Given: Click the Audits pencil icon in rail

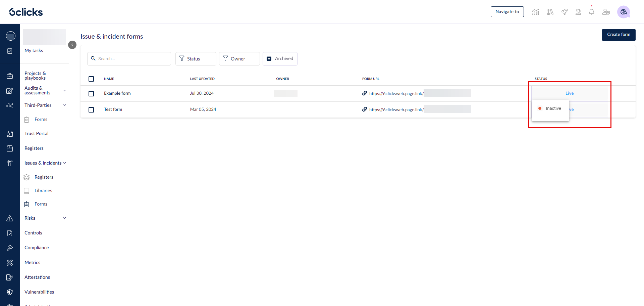Looking at the screenshot, I should 10,91.
